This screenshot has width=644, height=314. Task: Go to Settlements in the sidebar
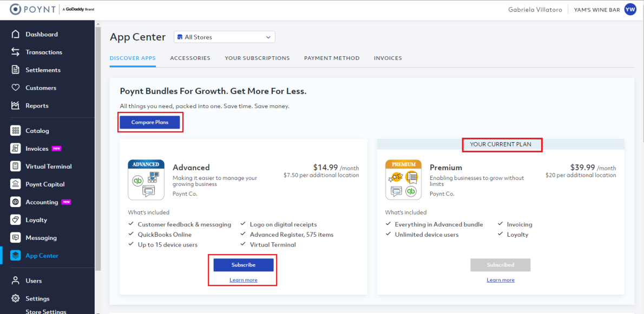point(43,70)
